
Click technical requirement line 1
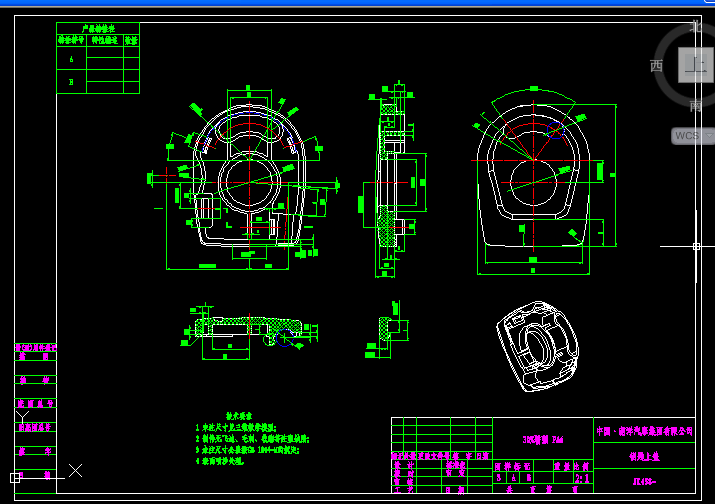[x=236, y=427]
